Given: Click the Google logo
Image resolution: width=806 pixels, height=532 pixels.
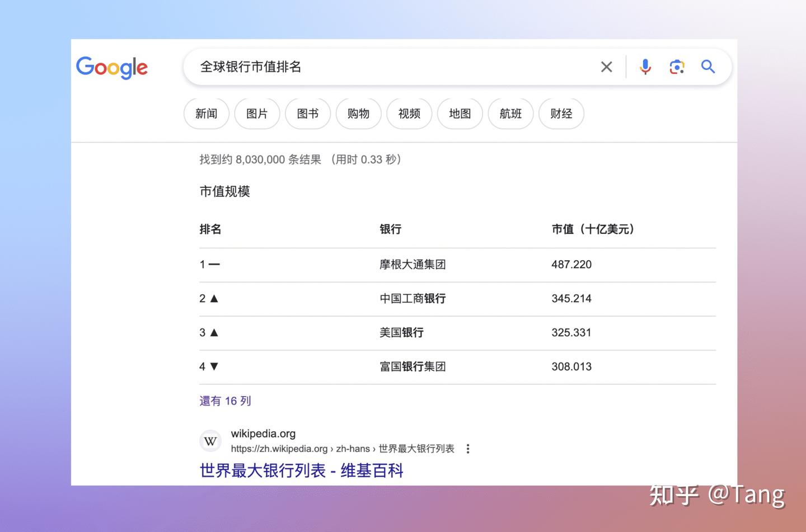Looking at the screenshot, I should pyautogui.click(x=111, y=68).
